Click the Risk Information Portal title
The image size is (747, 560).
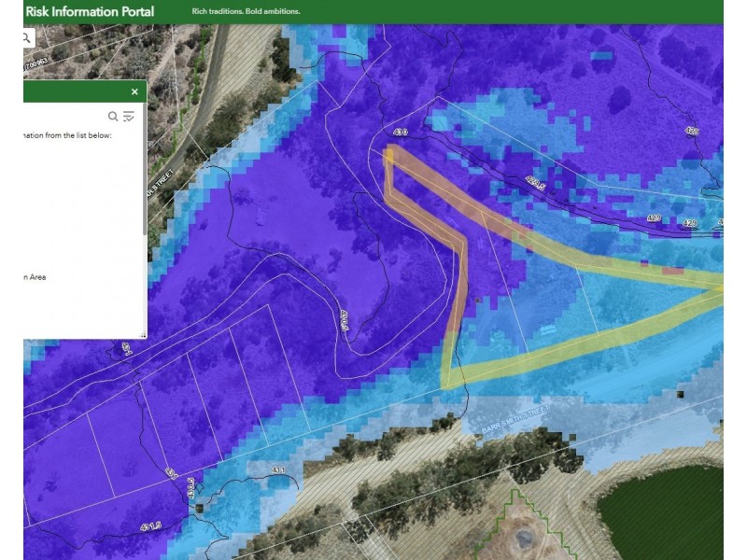pyautogui.click(x=90, y=11)
